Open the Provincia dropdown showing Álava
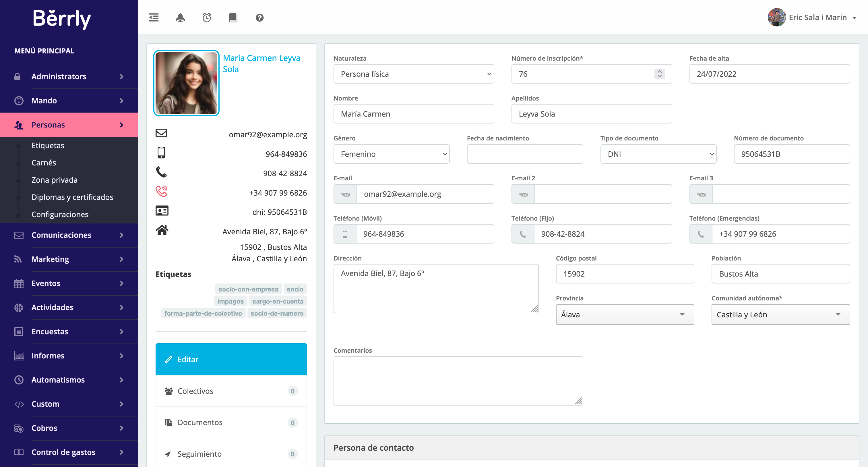 coord(624,314)
